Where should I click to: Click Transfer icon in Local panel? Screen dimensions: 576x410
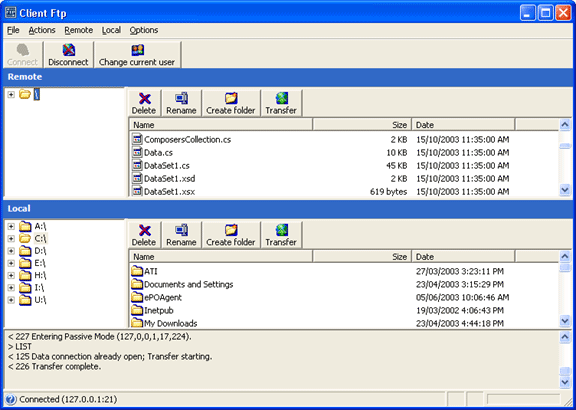(281, 230)
